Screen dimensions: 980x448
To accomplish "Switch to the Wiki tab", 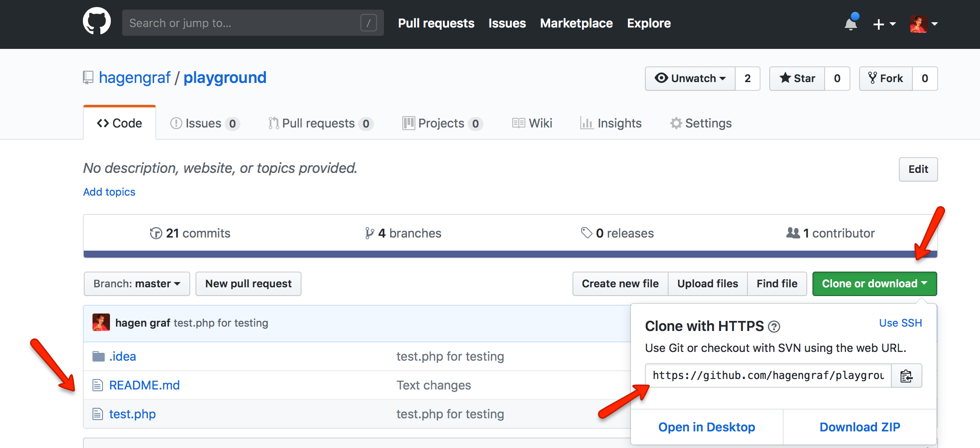I will 532,124.
